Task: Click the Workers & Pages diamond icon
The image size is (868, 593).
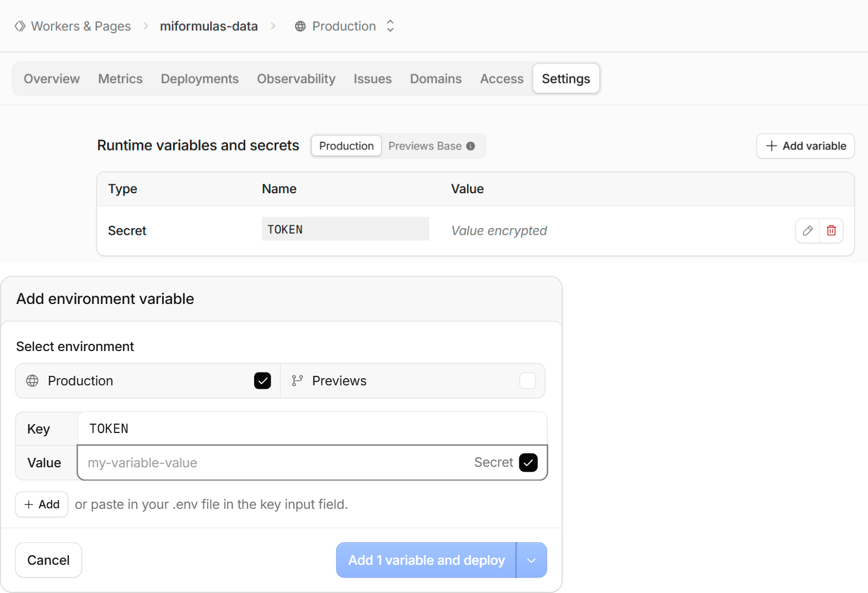Action: 20,26
